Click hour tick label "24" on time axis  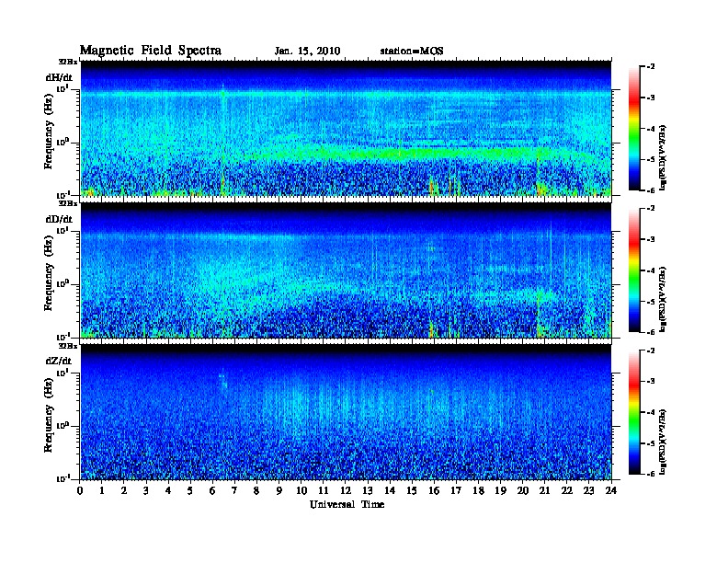coord(611,490)
